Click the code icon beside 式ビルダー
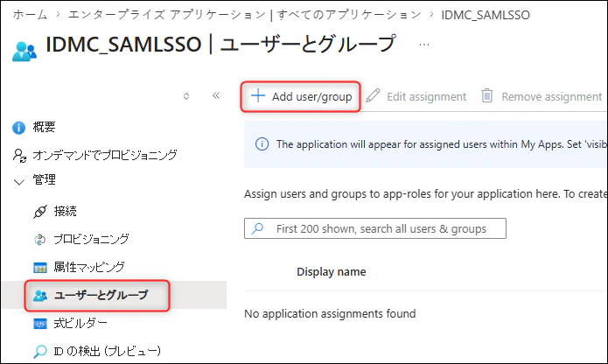Screen dimensions: 608x364 (x=40, y=324)
